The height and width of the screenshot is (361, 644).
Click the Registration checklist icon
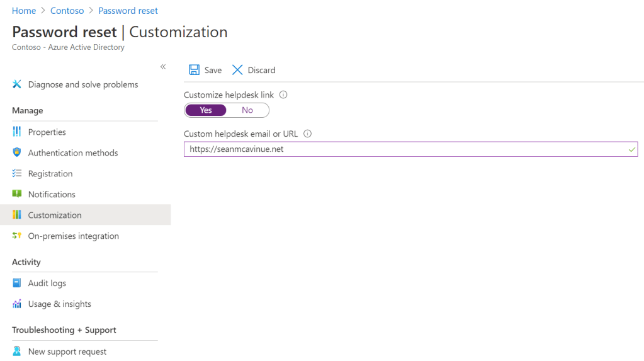17,173
